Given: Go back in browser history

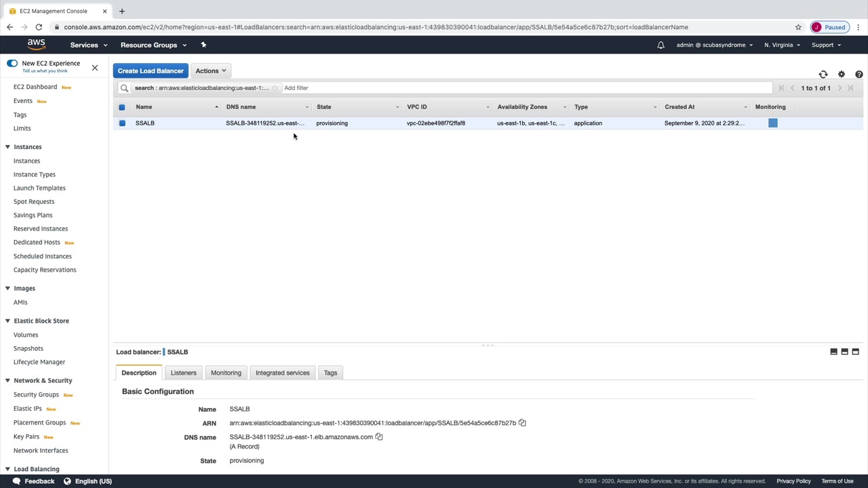Looking at the screenshot, I should click(9, 27).
